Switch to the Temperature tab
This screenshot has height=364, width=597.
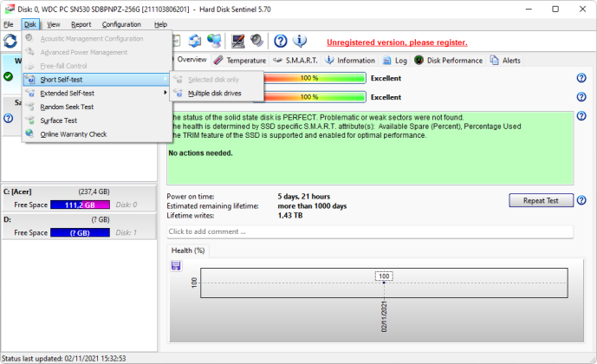pos(240,60)
